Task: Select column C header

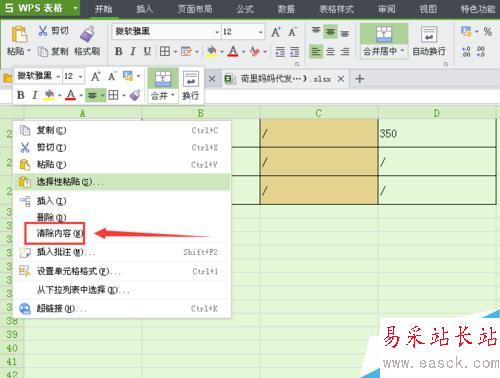Action: click(x=319, y=113)
